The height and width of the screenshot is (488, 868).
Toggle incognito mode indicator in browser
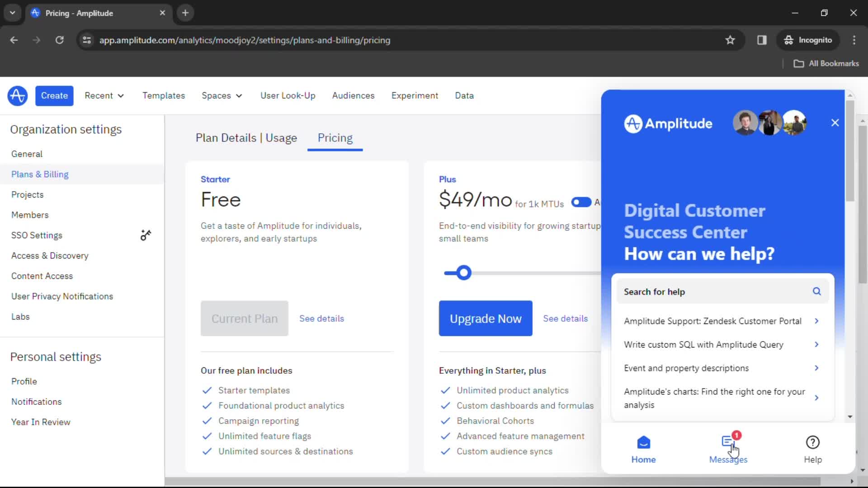[808, 40]
